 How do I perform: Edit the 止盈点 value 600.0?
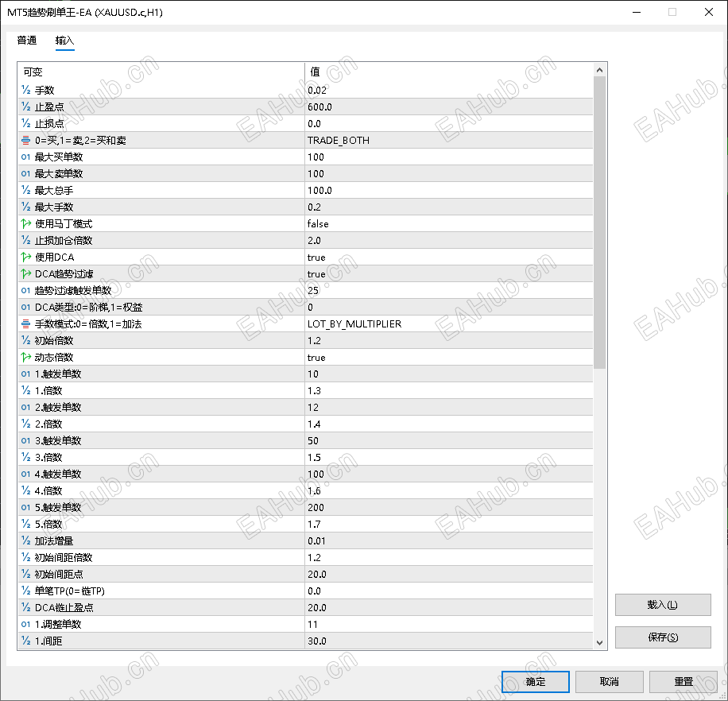coord(448,107)
